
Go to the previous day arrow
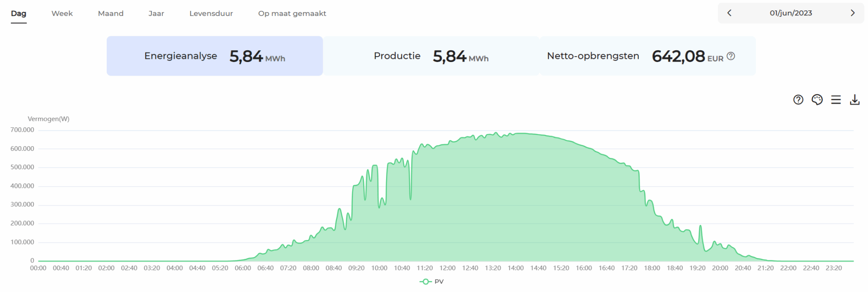729,13
